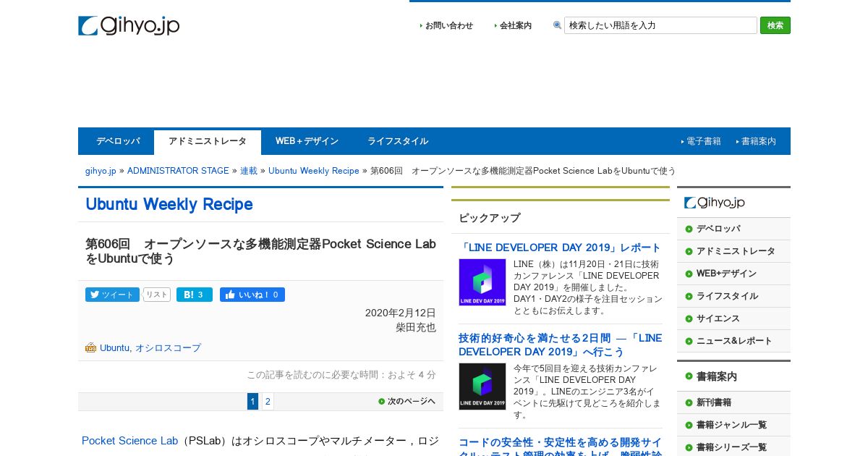The height and width of the screenshot is (456, 868).
Task: Click the オシロスコープ tag link
Action: pyautogui.click(x=168, y=348)
